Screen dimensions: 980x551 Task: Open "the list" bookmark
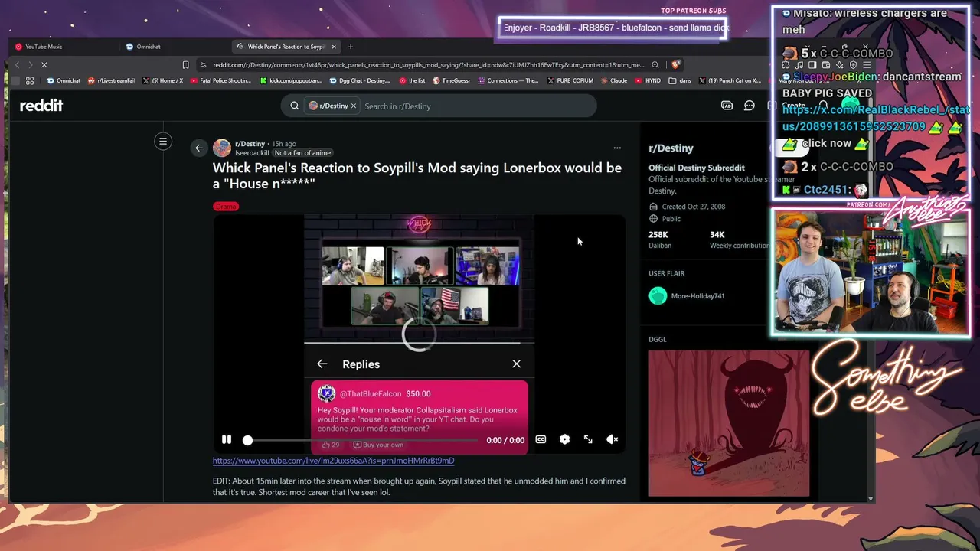pos(413,80)
